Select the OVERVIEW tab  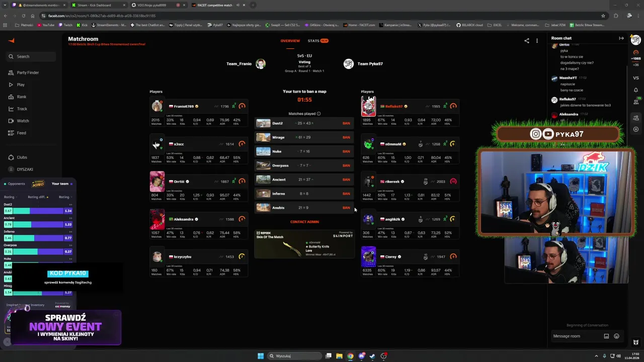pyautogui.click(x=290, y=41)
